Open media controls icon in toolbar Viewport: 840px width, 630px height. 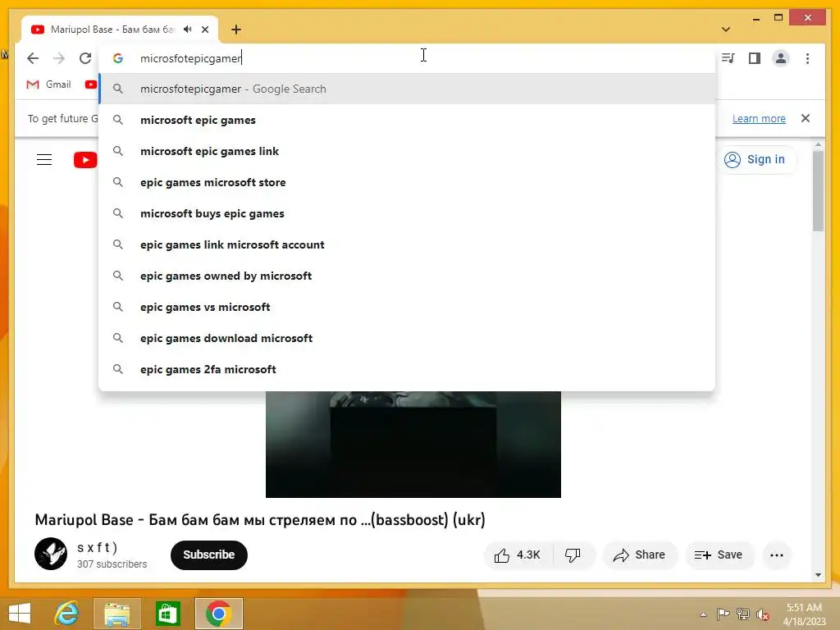[x=728, y=58]
